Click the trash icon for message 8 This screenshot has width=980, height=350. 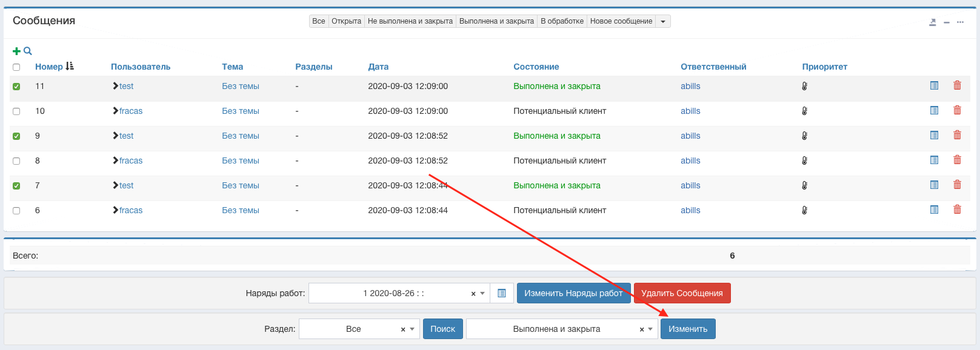tap(957, 160)
